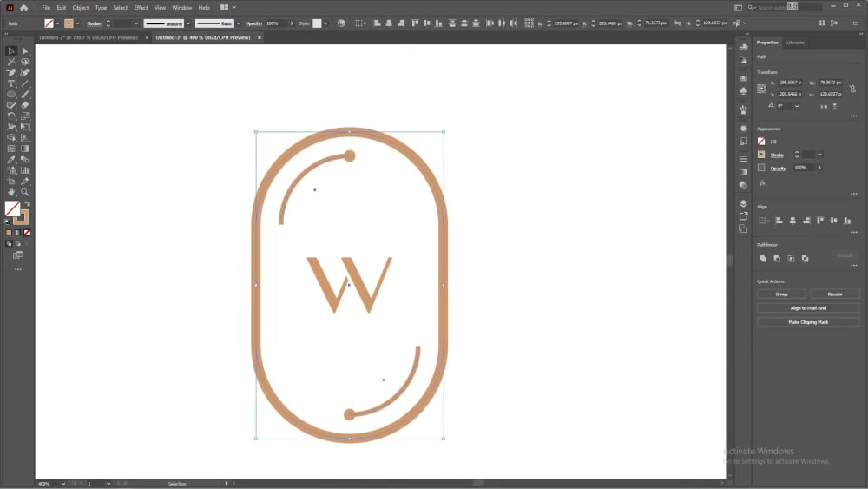The height and width of the screenshot is (489, 868).
Task: Open the Window menu
Action: [181, 8]
